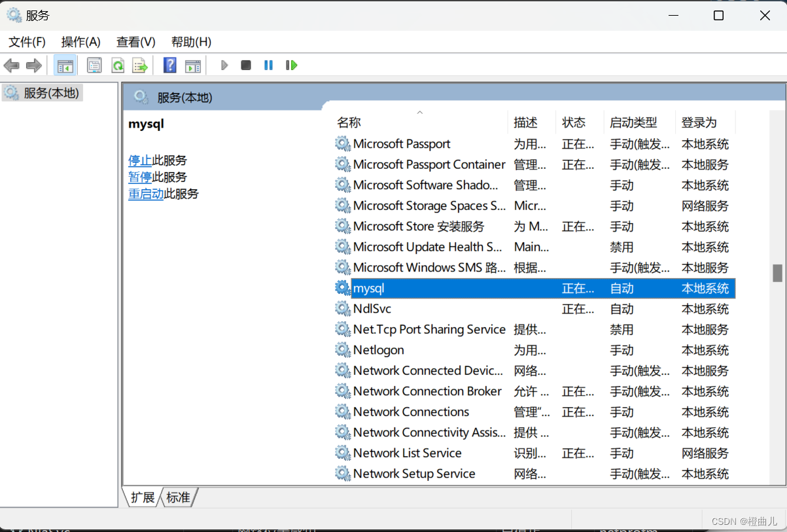
Task: Switch to the 扩展 tab
Action: tap(142, 497)
